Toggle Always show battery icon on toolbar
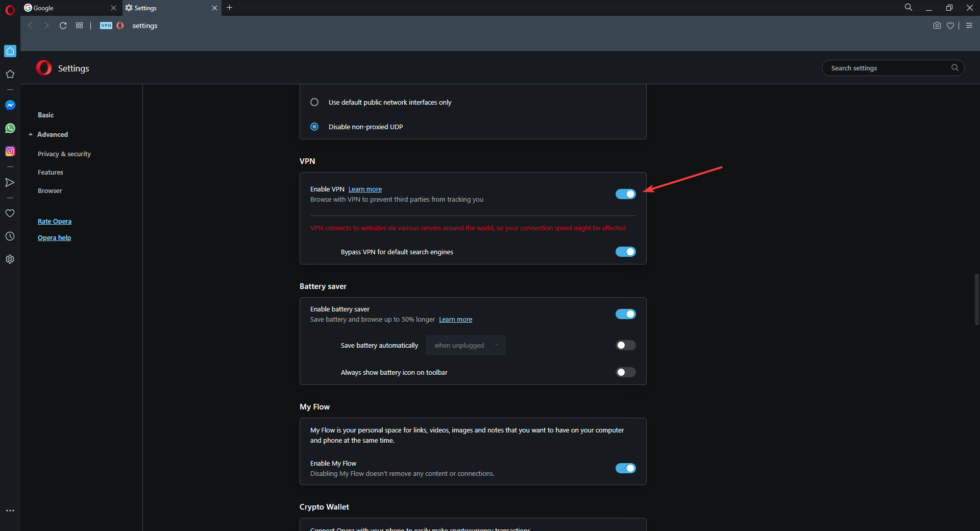 [x=626, y=372]
